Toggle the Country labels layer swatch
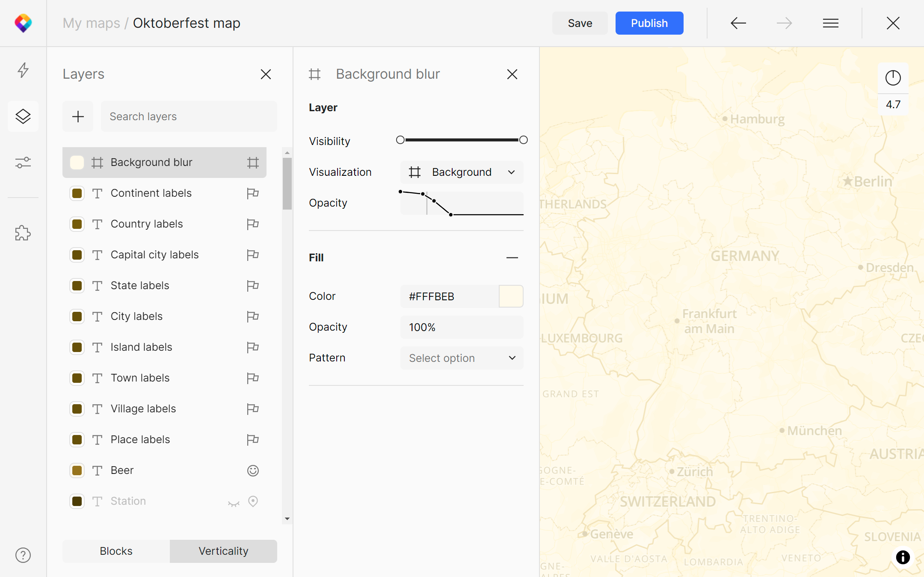Screen dimensions: 924x577 77,224
